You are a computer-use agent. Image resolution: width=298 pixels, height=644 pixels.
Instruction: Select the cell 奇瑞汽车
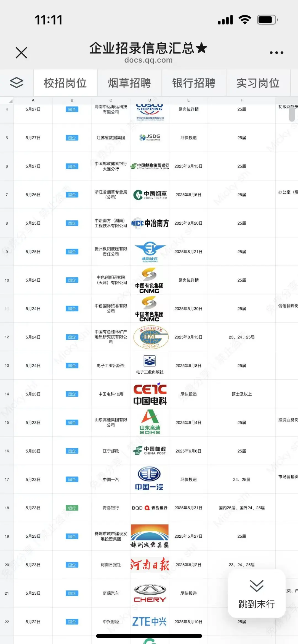[111, 593]
